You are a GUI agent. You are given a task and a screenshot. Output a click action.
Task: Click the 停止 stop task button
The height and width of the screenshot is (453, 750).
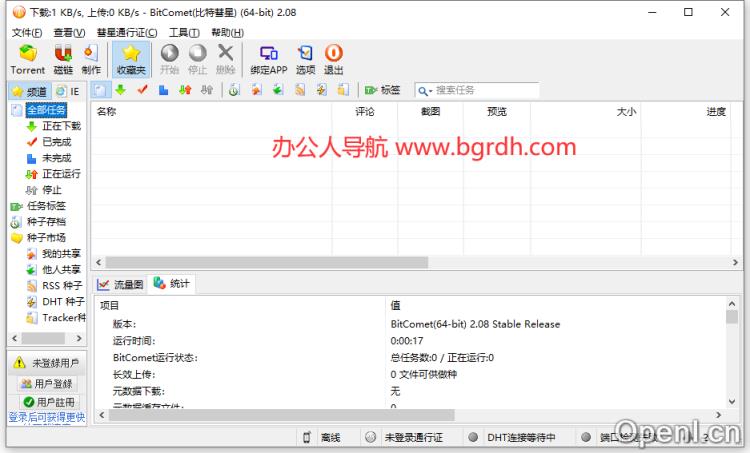[x=198, y=59]
